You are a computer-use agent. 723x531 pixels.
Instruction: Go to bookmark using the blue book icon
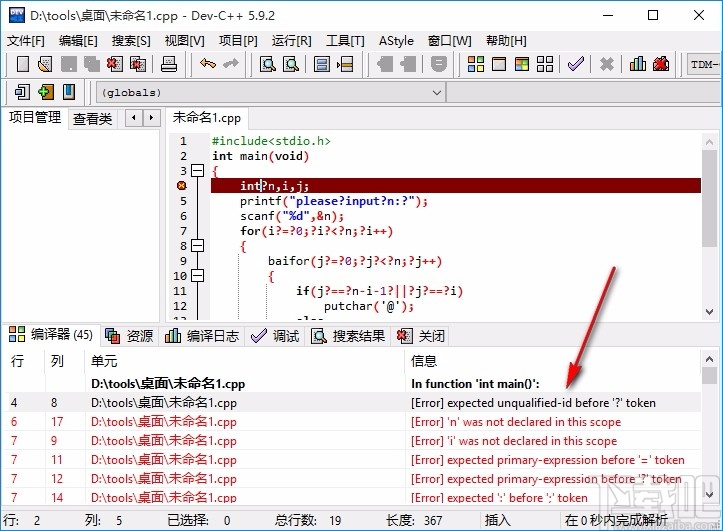click(x=69, y=92)
